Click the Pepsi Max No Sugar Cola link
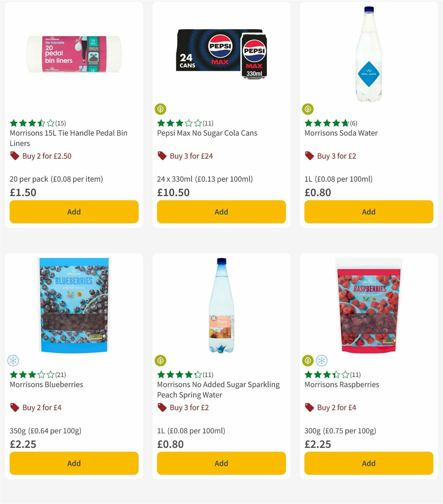443x504 pixels. pyautogui.click(x=207, y=133)
